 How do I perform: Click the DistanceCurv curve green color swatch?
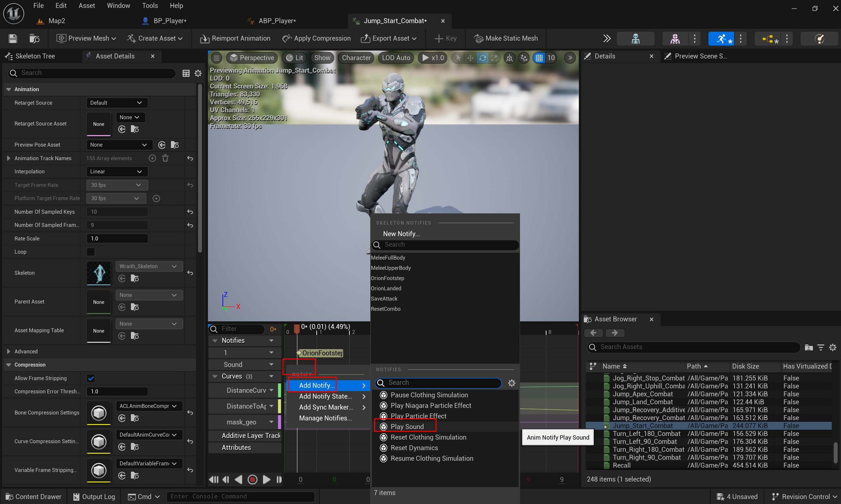pos(279,390)
